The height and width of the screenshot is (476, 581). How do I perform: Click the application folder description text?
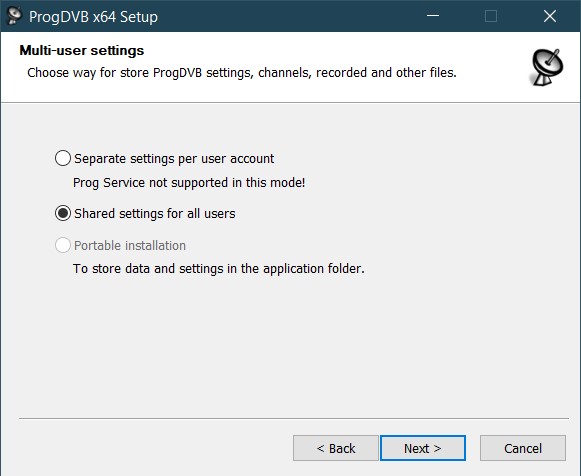pos(219,269)
